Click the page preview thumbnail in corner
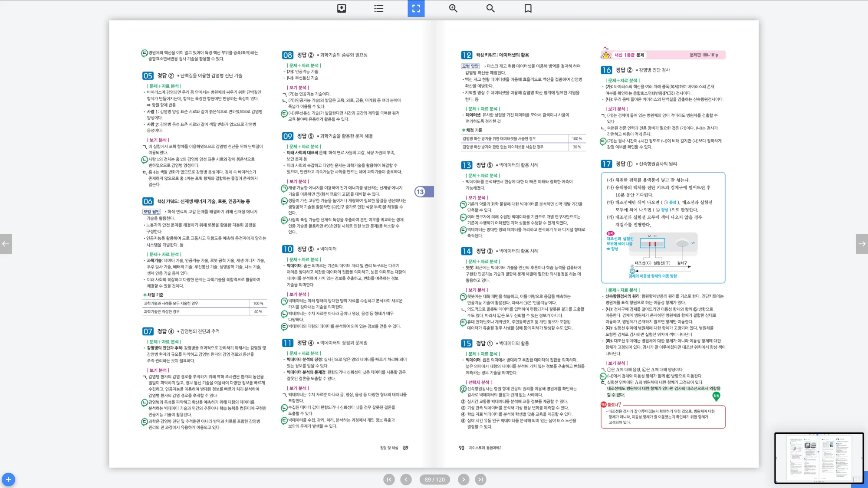Screen dimensions: 868x488 [819, 458]
